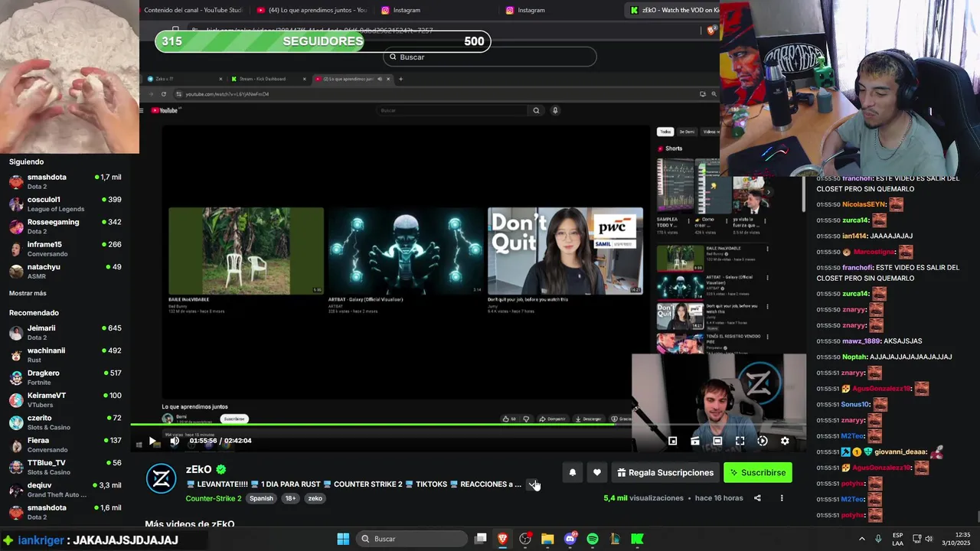The height and width of the screenshot is (551, 980).
Task: Open smashdota channel with 1,6 mil viewers
Action: 65,512
